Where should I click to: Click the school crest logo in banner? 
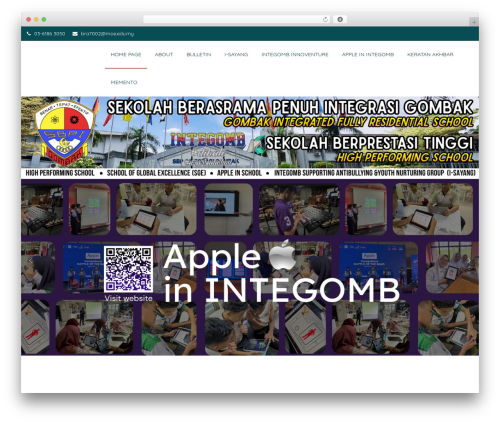pyautogui.click(x=64, y=133)
